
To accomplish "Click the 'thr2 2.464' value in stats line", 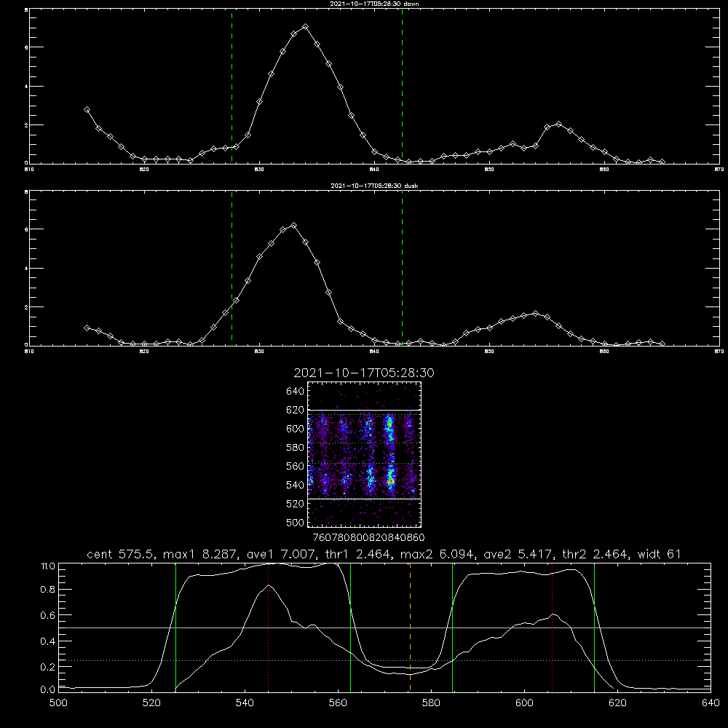I will pos(596,554).
